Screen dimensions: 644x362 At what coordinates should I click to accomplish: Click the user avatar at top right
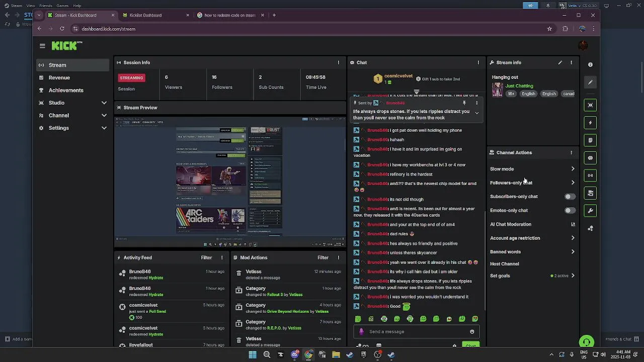pyautogui.click(x=583, y=46)
